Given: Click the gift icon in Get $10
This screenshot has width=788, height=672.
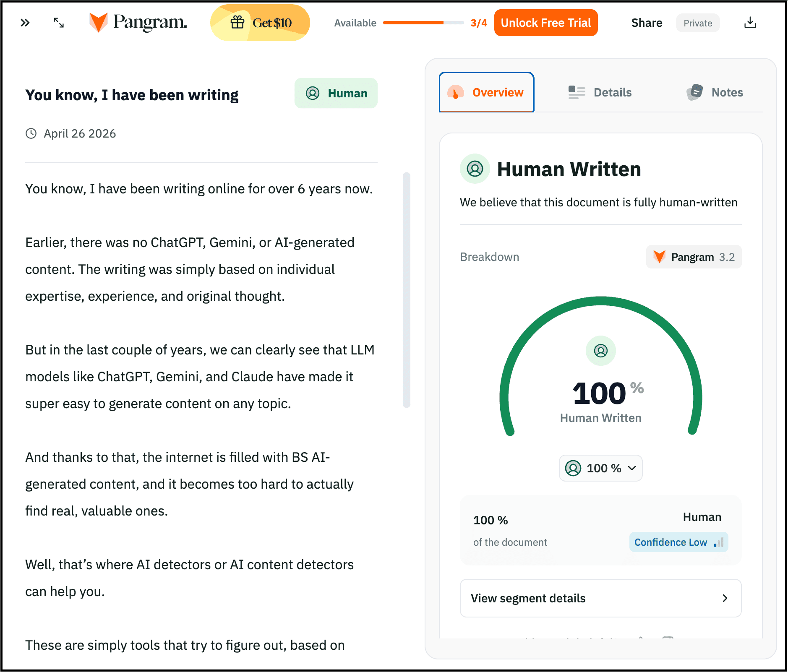Looking at the screenshot, I should tap(237, 22).
